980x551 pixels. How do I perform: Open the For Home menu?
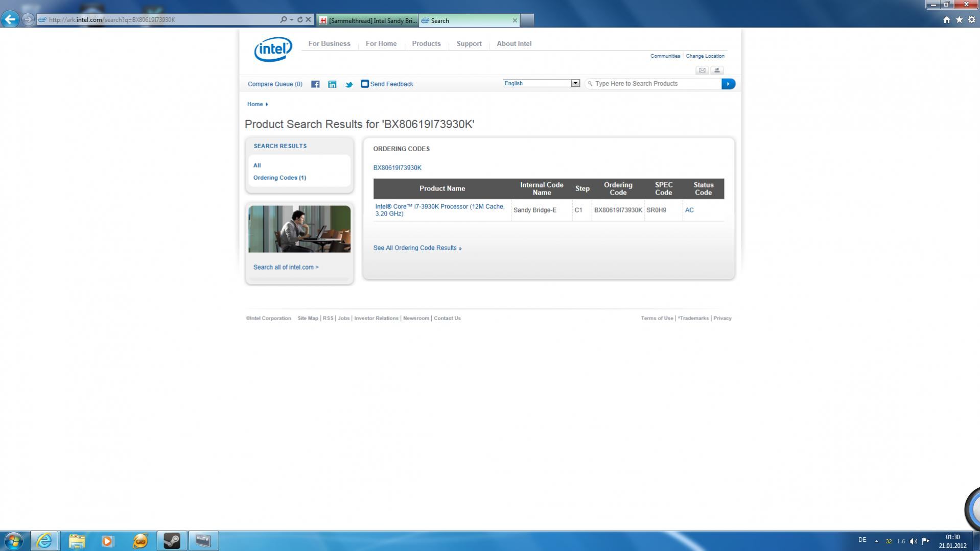pyautogui.click(x=381, y=43)
